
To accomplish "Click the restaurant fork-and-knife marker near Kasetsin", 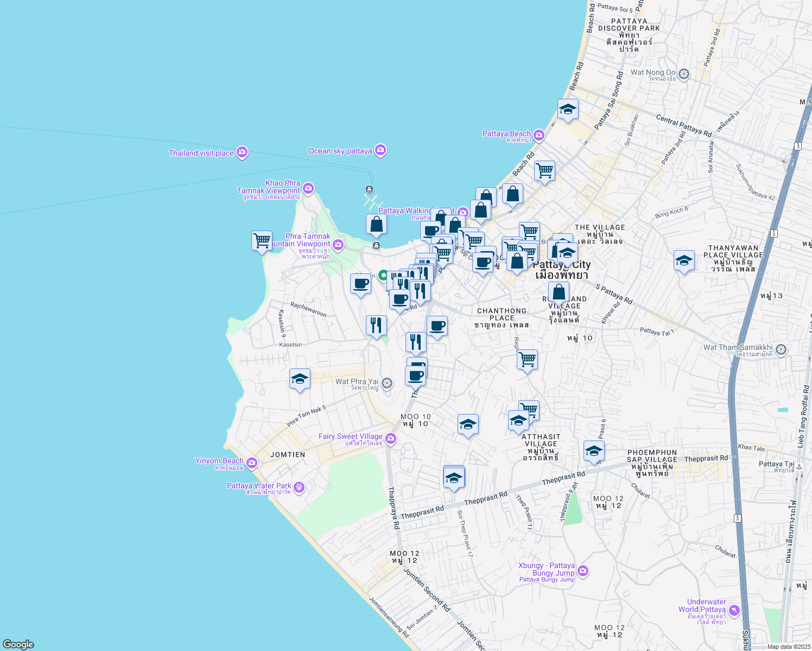I will (x=376, y=324).
